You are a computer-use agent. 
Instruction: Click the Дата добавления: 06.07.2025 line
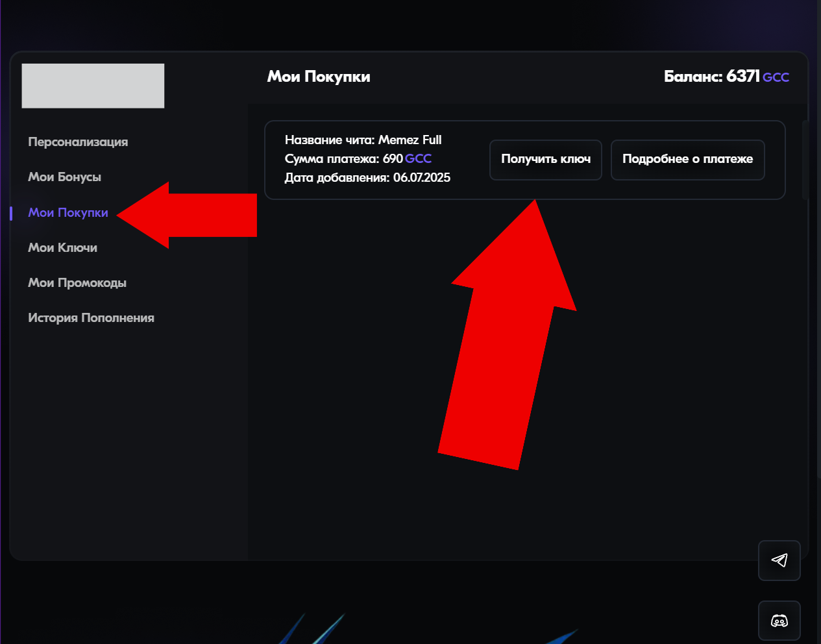click(x=367, y=177)
